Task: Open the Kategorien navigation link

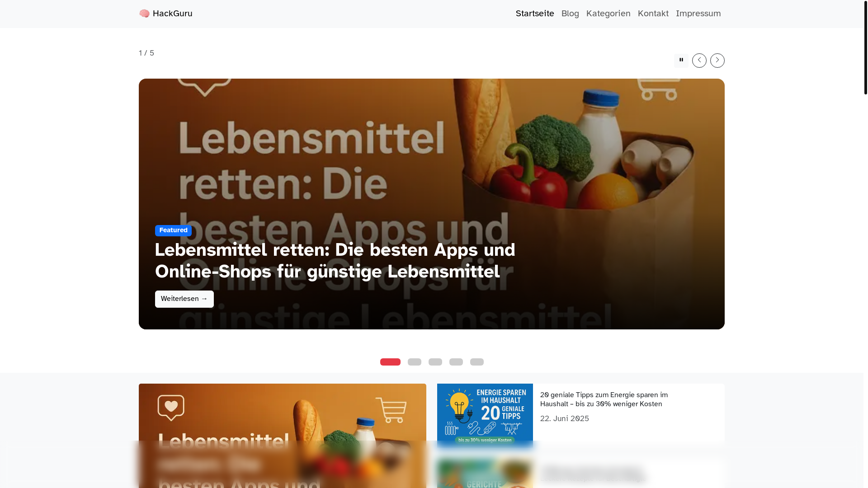Action: [x=608, y=14]
